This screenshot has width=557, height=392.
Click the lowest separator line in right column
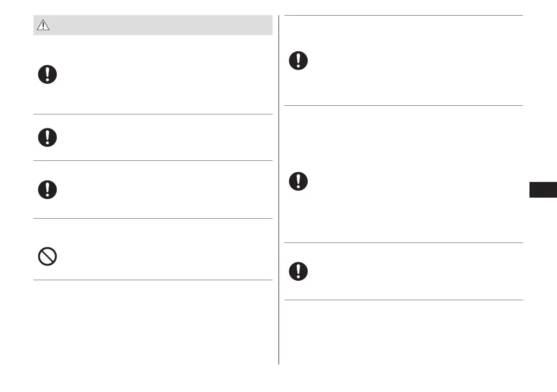403,300
